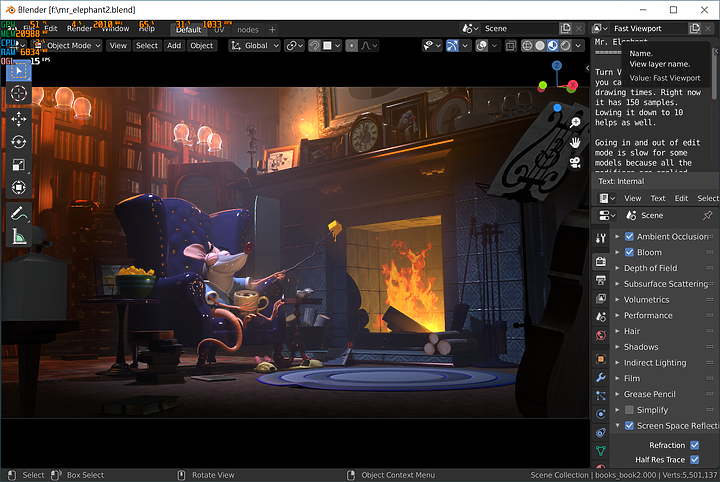The width and height of the screenshot is (720, 482).
Task: Open the Scene properties tab icon
Action: (x=601, y=317)
